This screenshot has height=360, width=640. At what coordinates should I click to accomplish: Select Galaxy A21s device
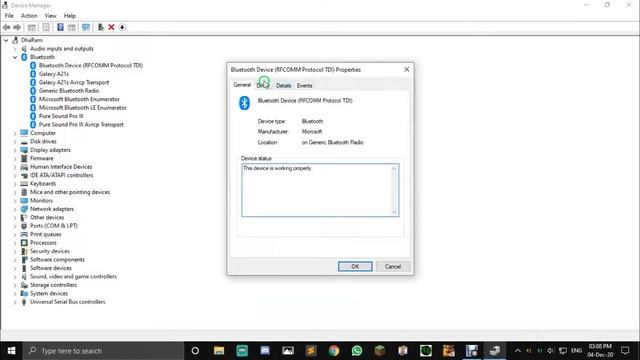click(53, 74)
